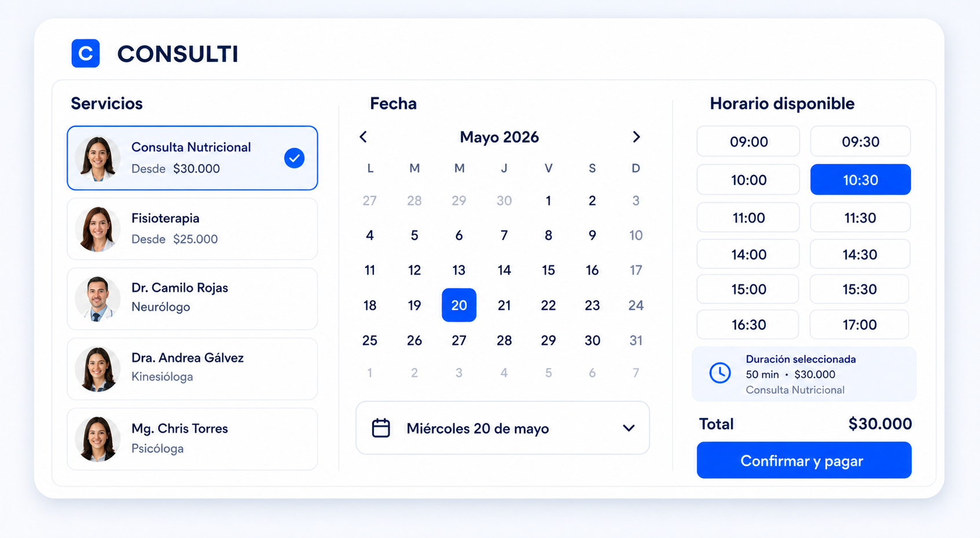Click the Servicios heading
The image size is (980, 538).
107,104
